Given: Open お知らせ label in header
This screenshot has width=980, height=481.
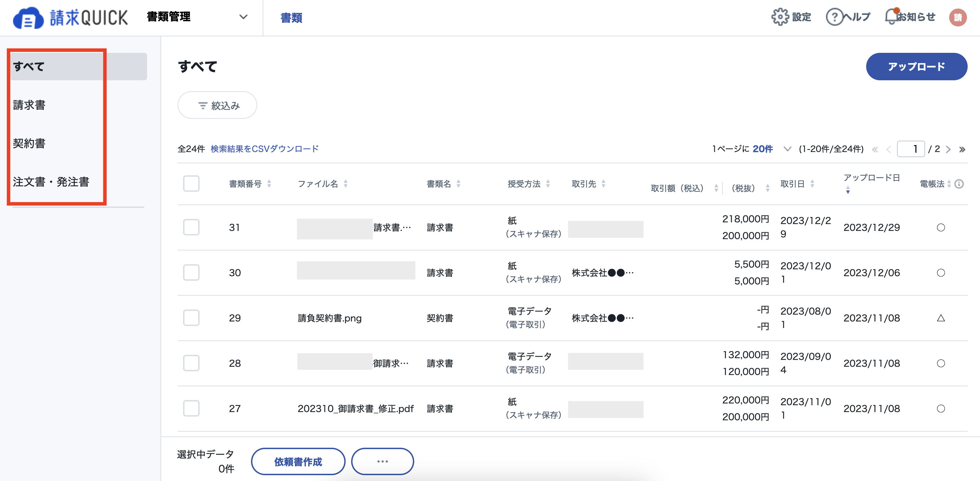Looking at the screenshot, I should click(x=916, y=17).
